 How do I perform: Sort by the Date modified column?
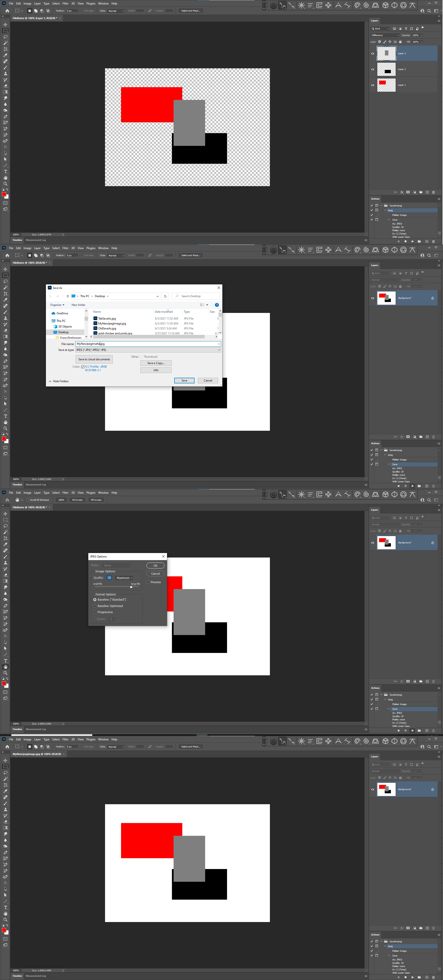(x=163, y=312)
